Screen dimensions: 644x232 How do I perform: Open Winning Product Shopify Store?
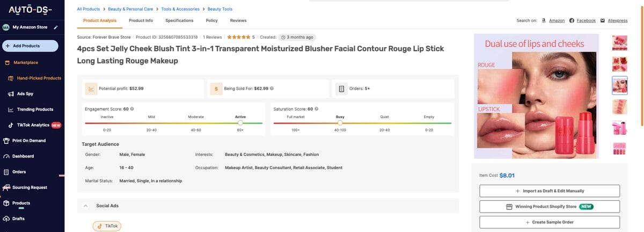click(550, 206)
